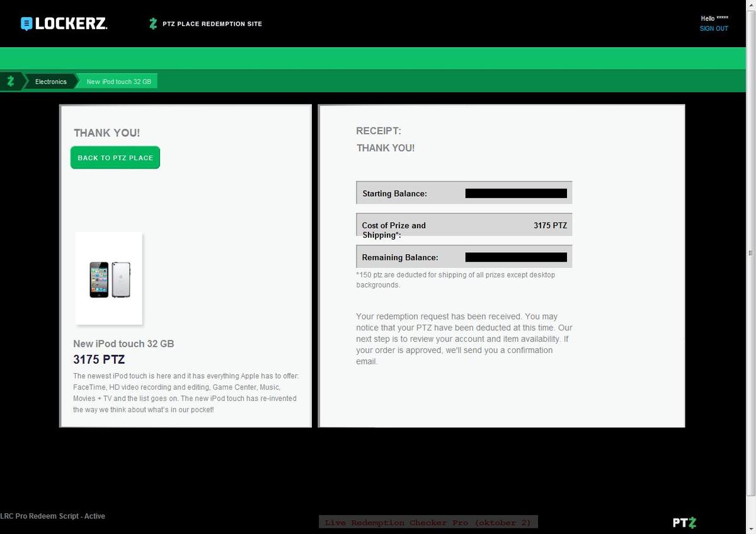This screenshot has height=534, width=756.
Task: Click the Sign Out link
Action: 714,29
